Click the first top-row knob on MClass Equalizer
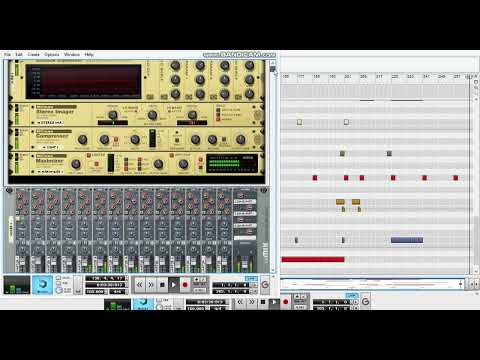The height and width of the screenshot is (360, 480). (x=175, y=66)
